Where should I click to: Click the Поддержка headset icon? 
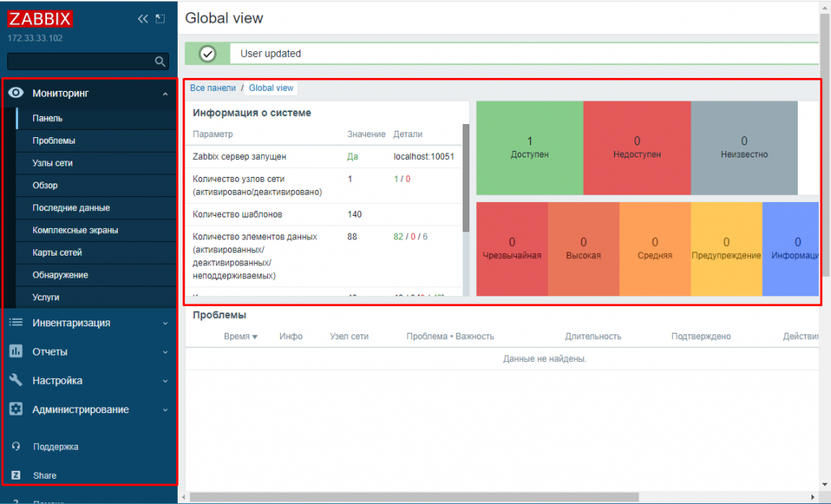pyautogui.click(x=15, y=446)
